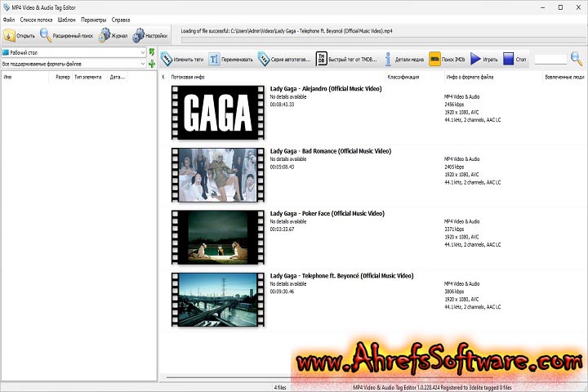Click the green plus add icon
588x392 pixels.
click(152, 63)
